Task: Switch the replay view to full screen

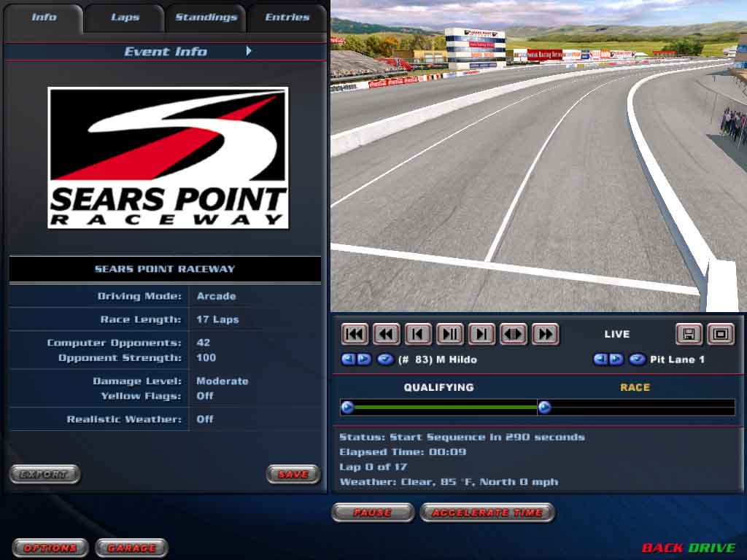Action: 721,334
